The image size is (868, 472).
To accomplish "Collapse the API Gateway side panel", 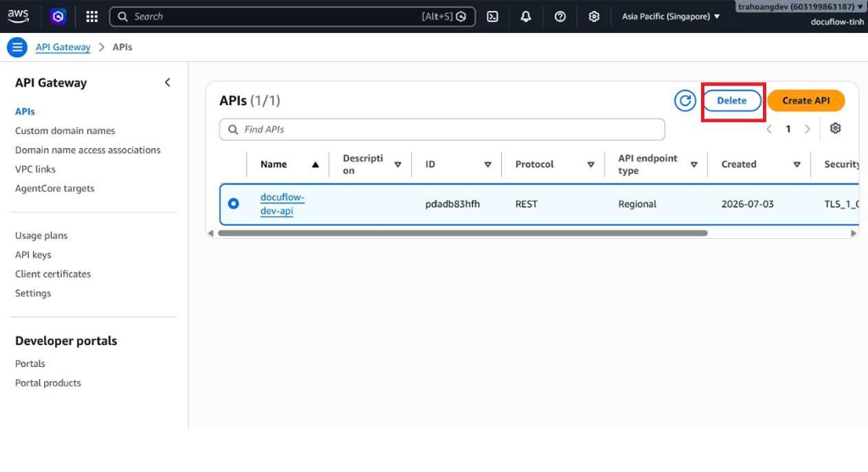I will point(167,82).
